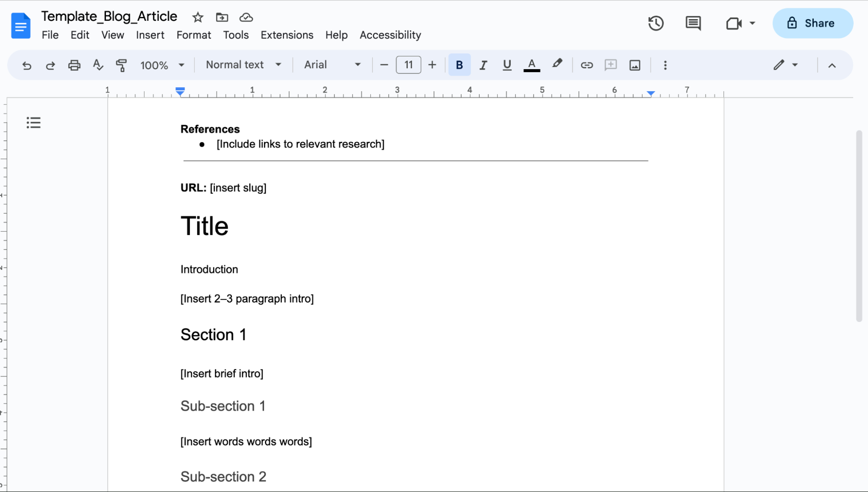The width and height of the screenshot is (868, 492).
Task: Toggle bold formatting
Action: tap(459, 65)
